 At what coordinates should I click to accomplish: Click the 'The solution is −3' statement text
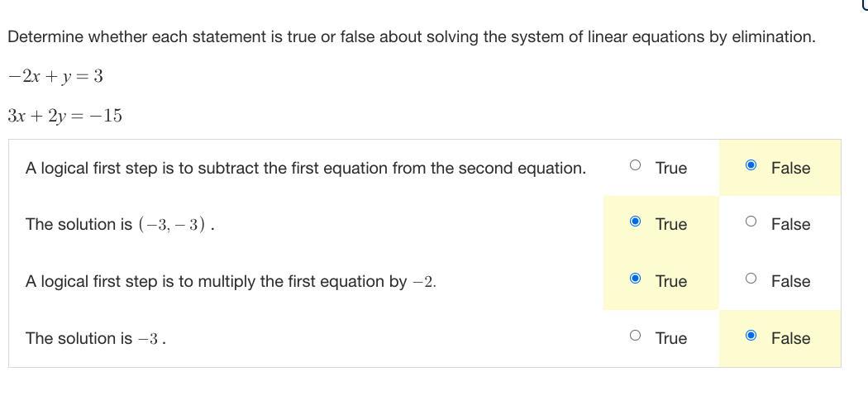(96, 338)
